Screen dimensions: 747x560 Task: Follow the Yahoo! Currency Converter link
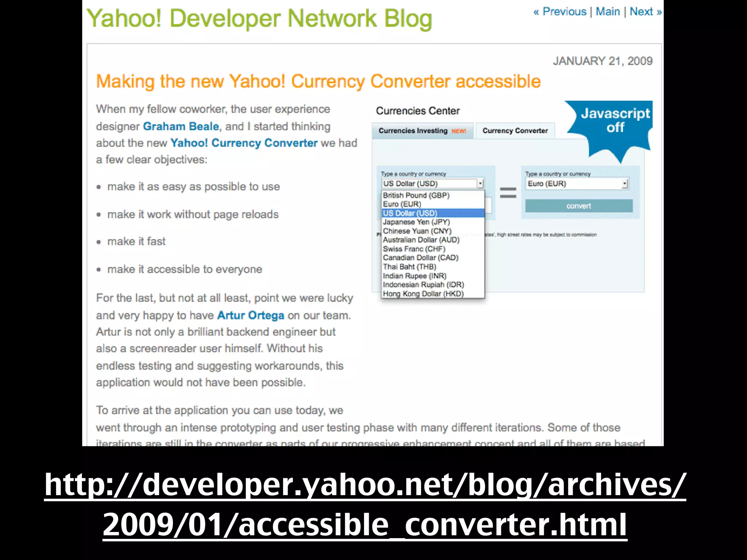[244, 143]
